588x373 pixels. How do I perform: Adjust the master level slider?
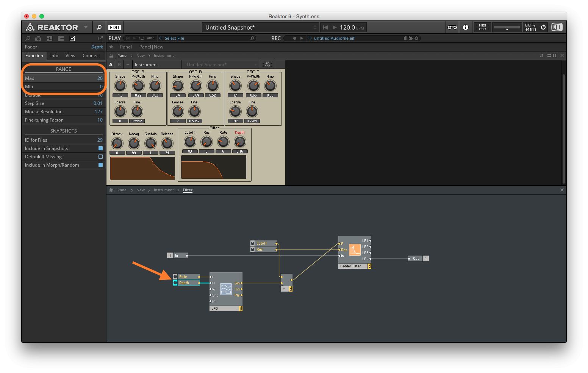507,27
